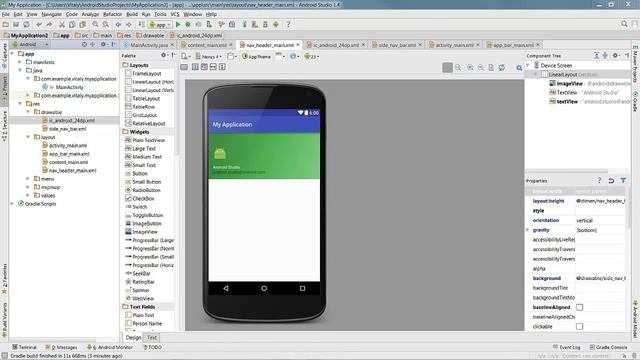Screen dimensions: 640x360
Task: Open the TODO tool window
Action: click(x=152, y=347)
